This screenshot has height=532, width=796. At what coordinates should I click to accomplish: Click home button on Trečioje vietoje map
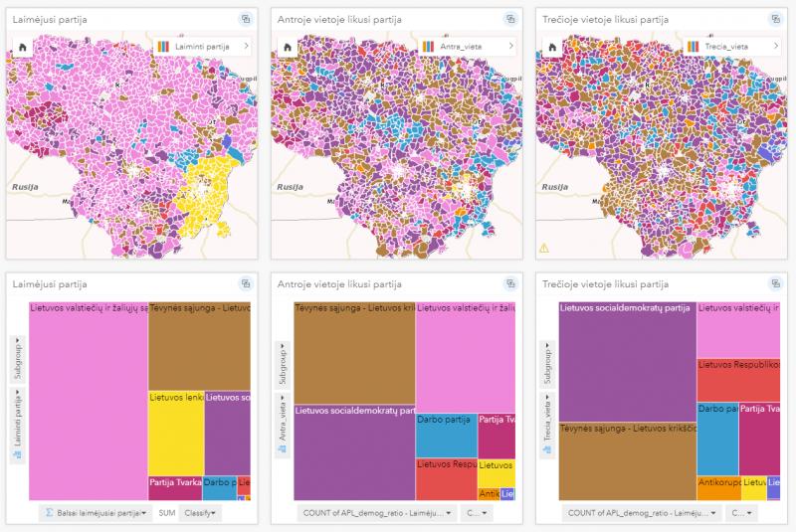tap(552, 47)
